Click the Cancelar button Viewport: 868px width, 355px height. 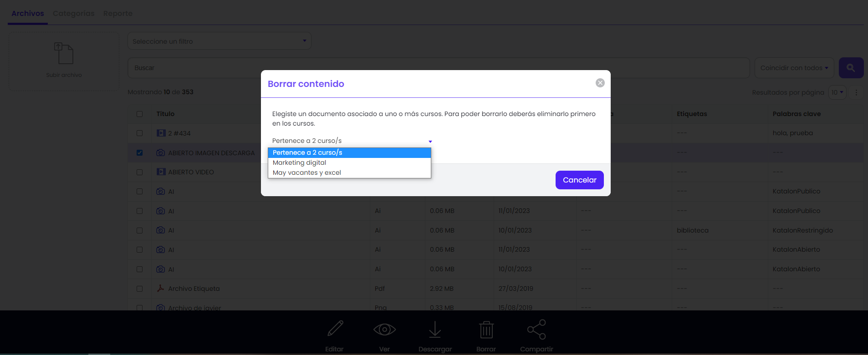[x=579, y=180]
